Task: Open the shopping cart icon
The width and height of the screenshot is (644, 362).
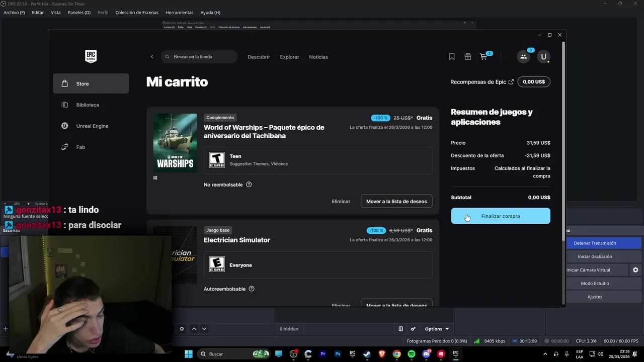Action: (x=484, y=57)
